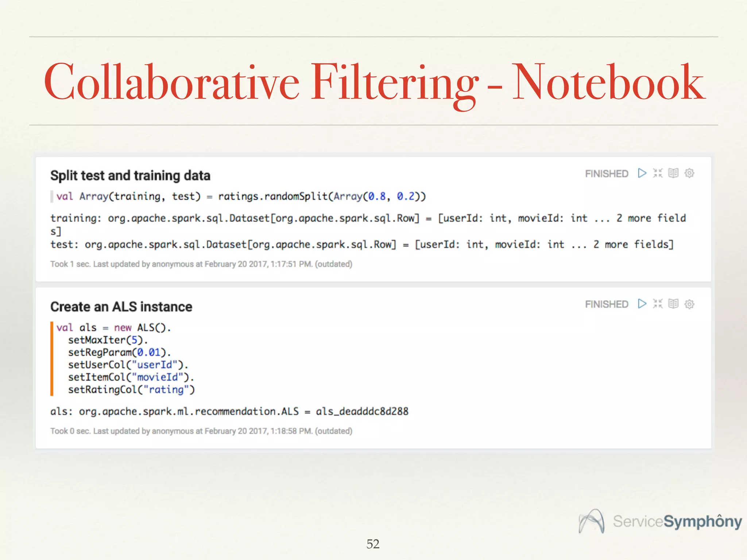Viewport: 747px width, 560px height.
Task: Open settings gear for ALS instance paragraph
Action: (x=689, y=304)
